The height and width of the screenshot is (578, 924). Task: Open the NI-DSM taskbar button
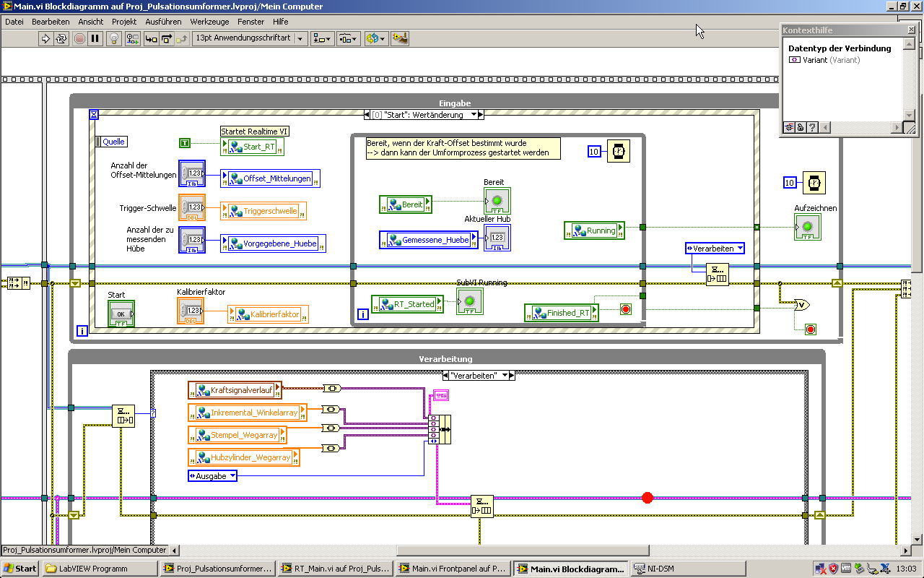(x=687, y=569)
